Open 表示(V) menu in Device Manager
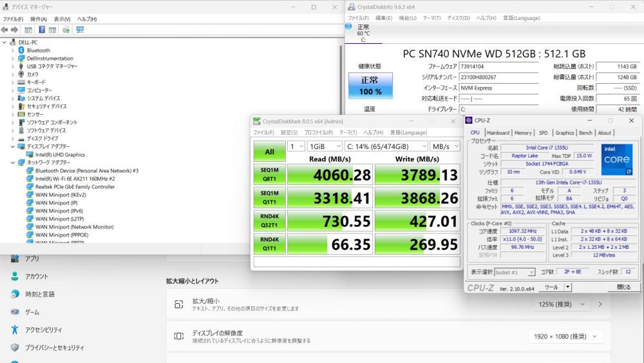This screenshot has width=644, height=363. click(62, 19)
